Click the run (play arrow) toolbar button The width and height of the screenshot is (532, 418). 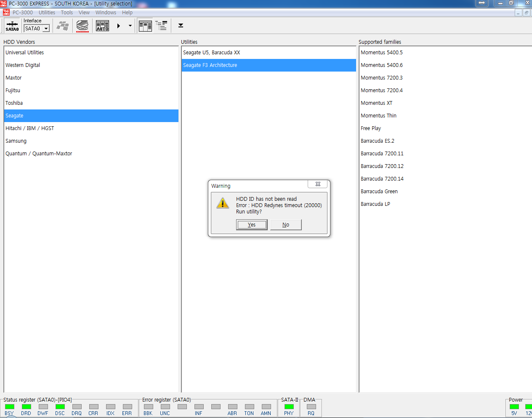(x=119, y=26)
